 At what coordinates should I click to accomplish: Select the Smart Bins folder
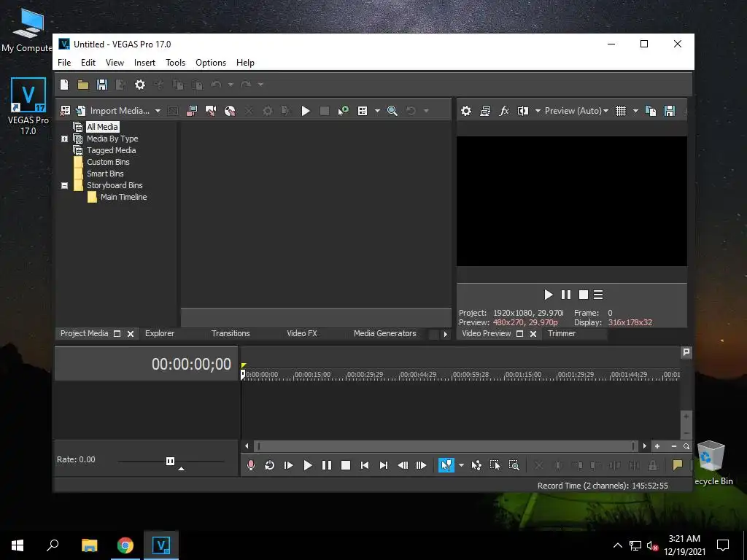point(105,174)
